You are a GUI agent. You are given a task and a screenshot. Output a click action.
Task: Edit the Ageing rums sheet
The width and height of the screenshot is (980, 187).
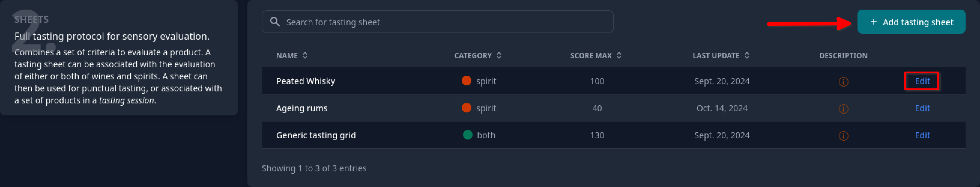point(922,108)
